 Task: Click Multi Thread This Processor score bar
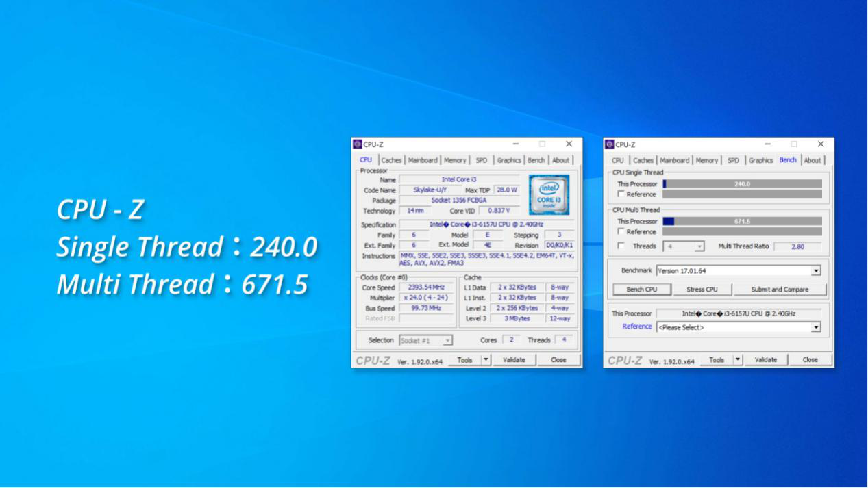[x=742, y=222]
